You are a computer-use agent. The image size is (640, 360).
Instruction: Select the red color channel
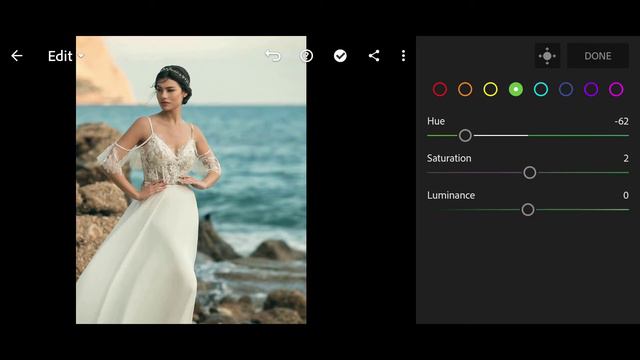[440, 89]
